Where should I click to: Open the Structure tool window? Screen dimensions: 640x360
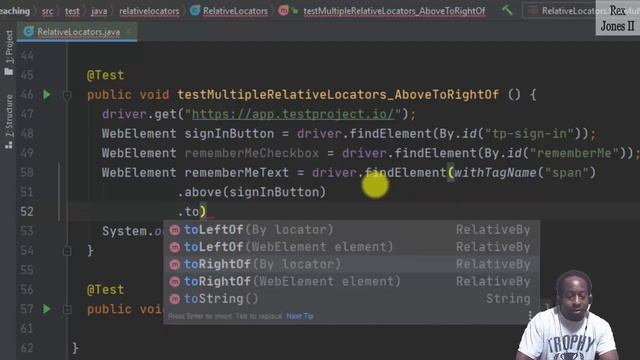(x=9, y=122)
